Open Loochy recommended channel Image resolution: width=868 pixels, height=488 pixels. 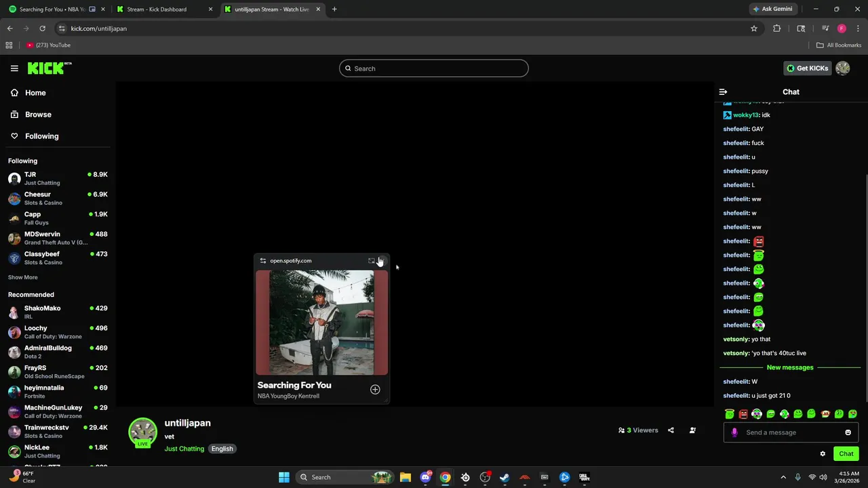coord(58,331)
